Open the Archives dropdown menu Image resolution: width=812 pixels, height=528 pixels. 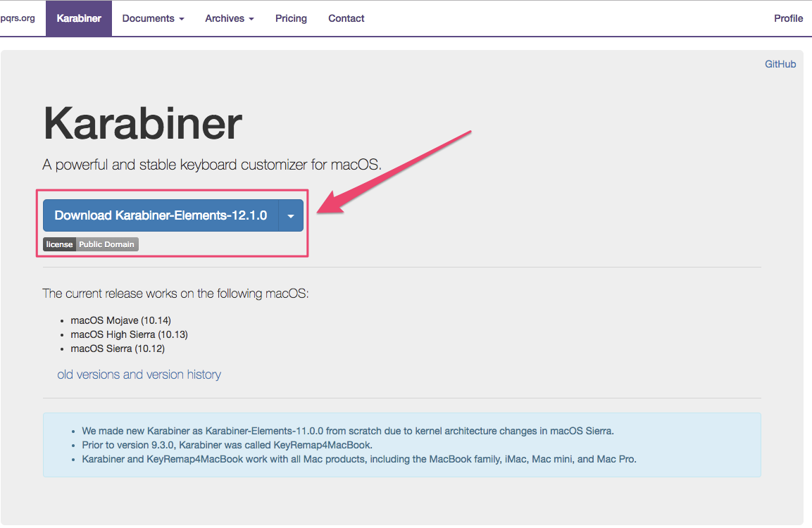(230, 18)
